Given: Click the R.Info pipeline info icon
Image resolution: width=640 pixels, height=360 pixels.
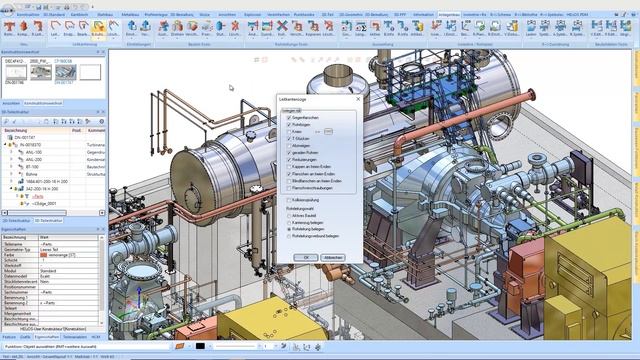Looking at the screenshot, I should tap(403, 27).
